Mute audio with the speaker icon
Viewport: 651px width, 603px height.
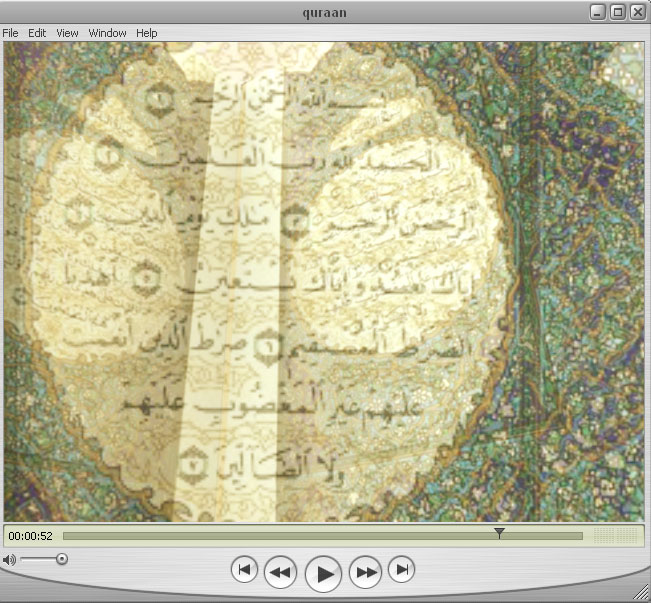9,560
